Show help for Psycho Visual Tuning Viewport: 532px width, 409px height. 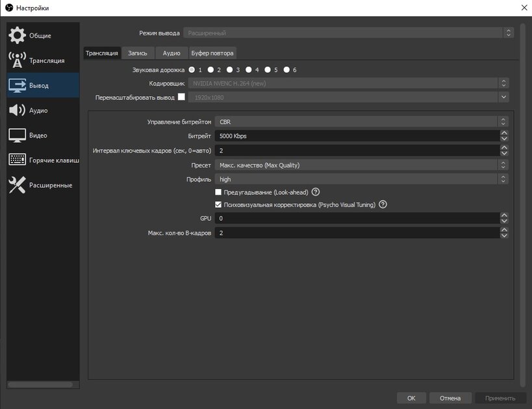point(383,204)
